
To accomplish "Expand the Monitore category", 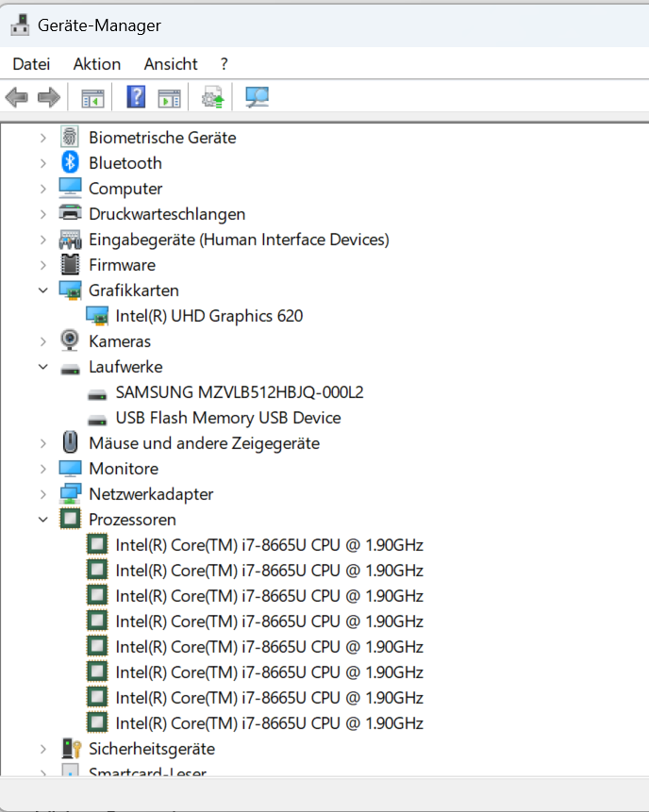I will (43, 469).
